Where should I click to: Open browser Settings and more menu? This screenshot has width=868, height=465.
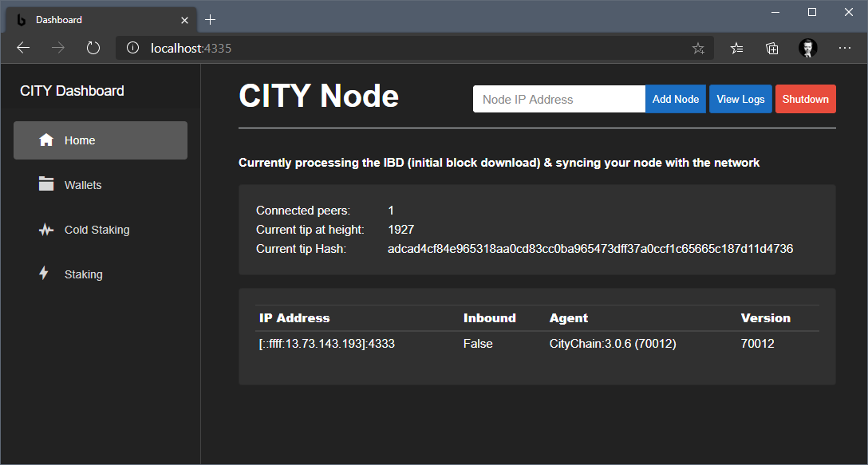point(844,48)
